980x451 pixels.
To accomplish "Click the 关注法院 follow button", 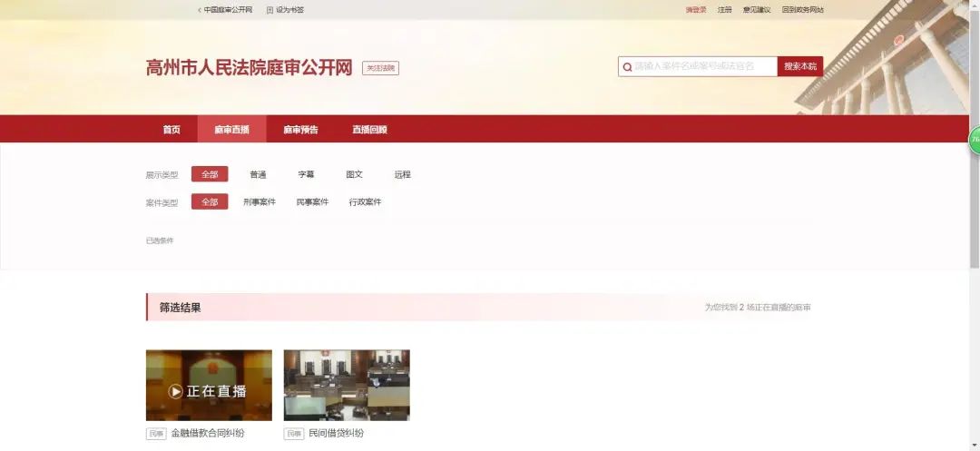I will (380, 68).
